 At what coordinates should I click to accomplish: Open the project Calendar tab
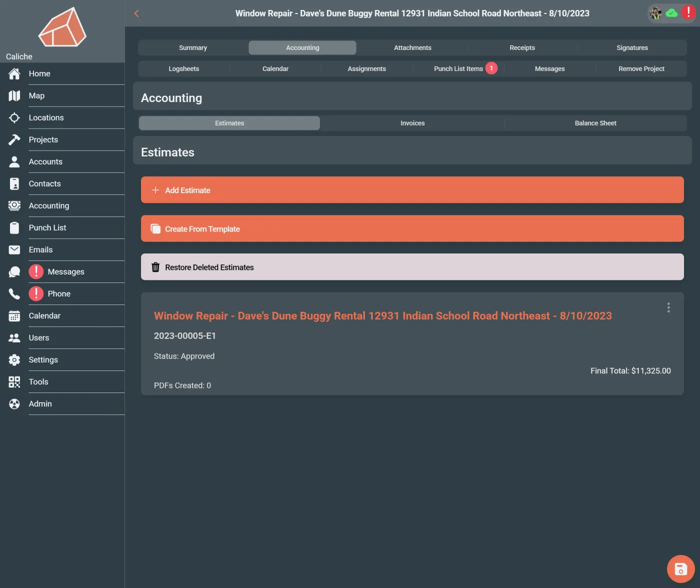click(275, 68)
